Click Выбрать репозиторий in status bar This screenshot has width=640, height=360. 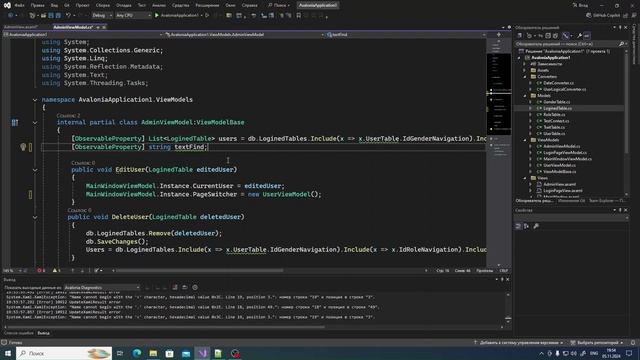tap(597, 342)
